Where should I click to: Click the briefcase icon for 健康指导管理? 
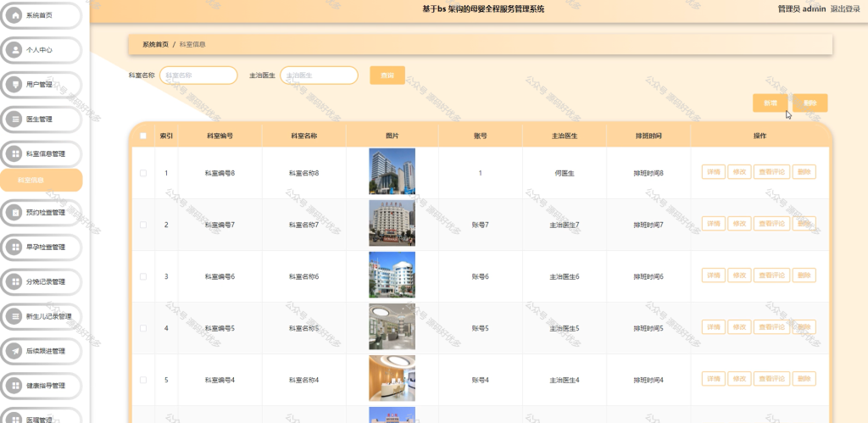tap(15, 386)
